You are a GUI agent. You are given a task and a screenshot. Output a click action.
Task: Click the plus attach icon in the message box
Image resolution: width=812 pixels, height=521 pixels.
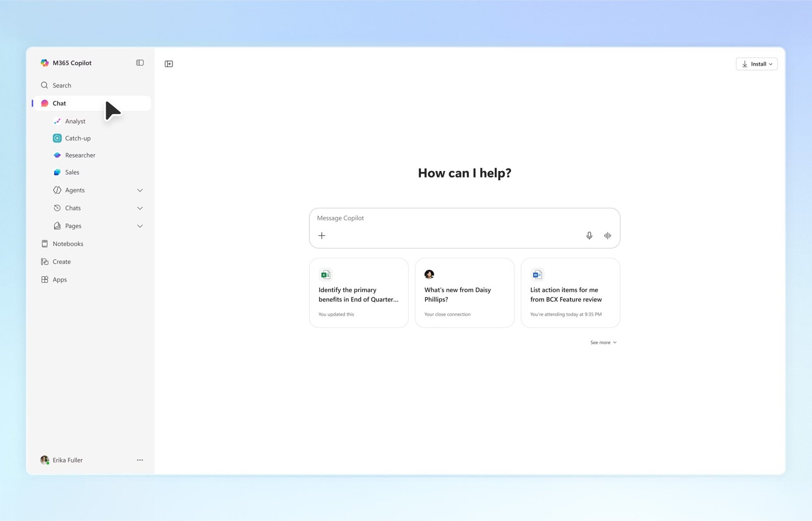[322, 236]
